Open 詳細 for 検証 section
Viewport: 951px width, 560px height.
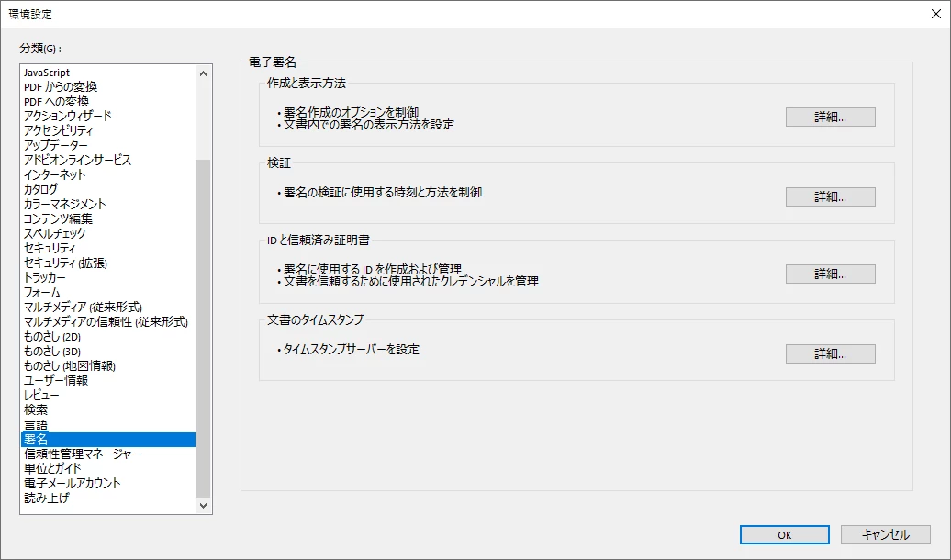[x=831, y=196]
